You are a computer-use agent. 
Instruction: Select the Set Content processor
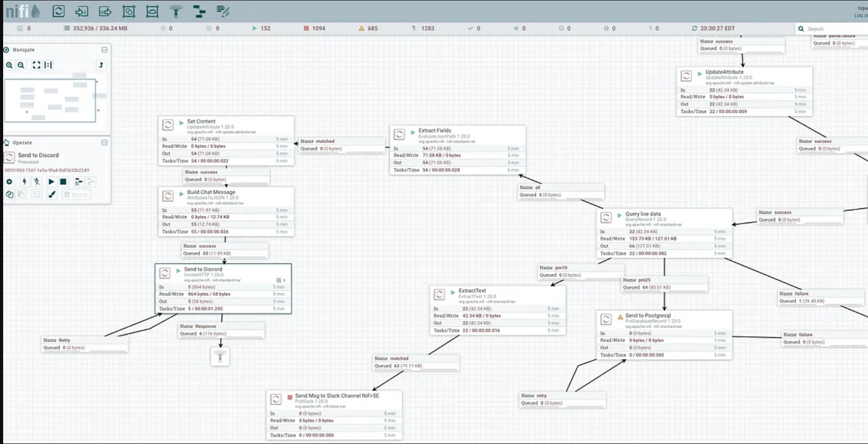point(226,141)
